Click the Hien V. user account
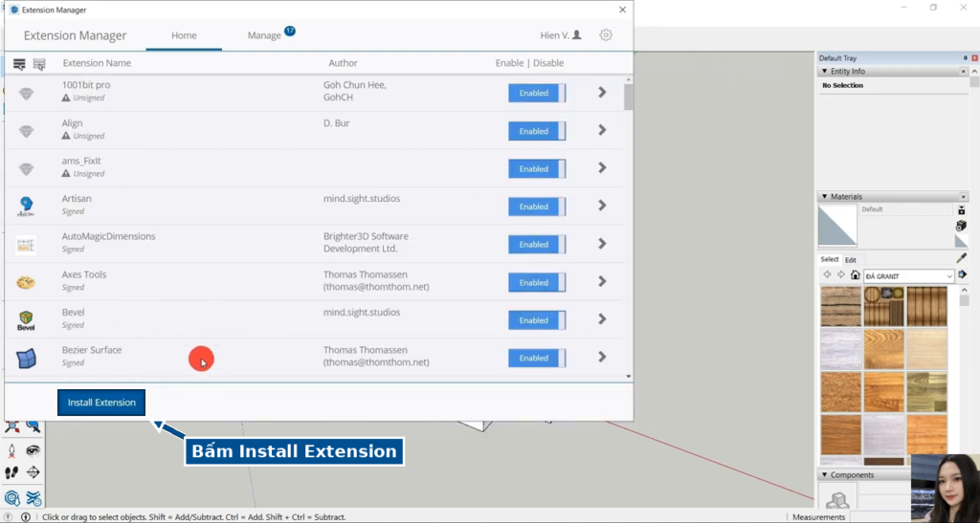The width and height of the screenshot is (980, 523). 561,35
